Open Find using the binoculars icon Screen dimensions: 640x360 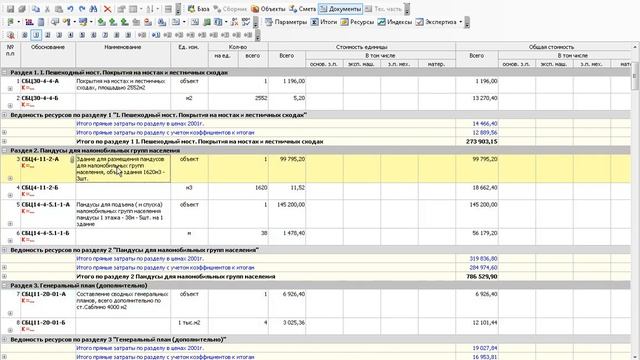93,9
